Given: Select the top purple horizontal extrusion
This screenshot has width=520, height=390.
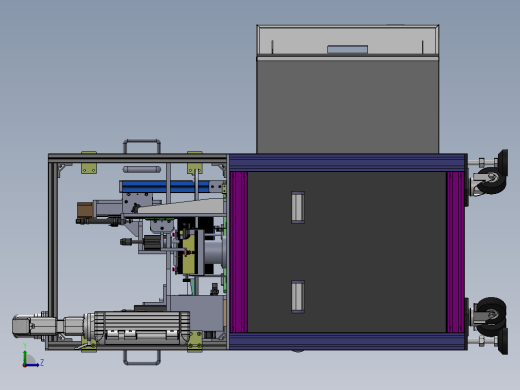Looking at the screenshot, I should click(x=348, y=163).
